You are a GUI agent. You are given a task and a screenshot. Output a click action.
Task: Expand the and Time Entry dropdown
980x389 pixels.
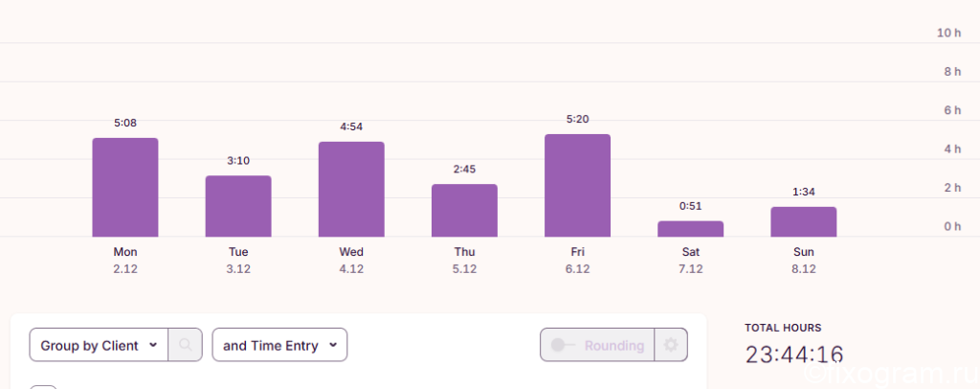click(279, 345)
